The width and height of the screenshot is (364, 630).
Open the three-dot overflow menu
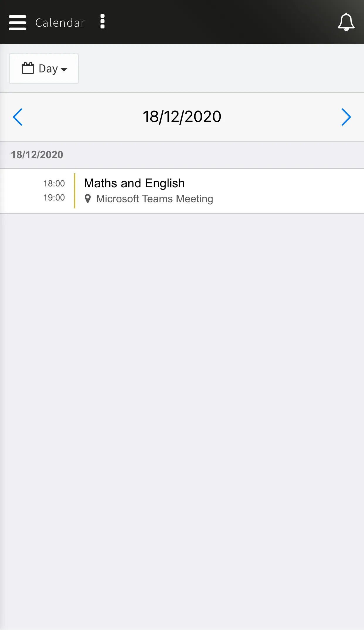pyautogui.click(x=102, y=22)
